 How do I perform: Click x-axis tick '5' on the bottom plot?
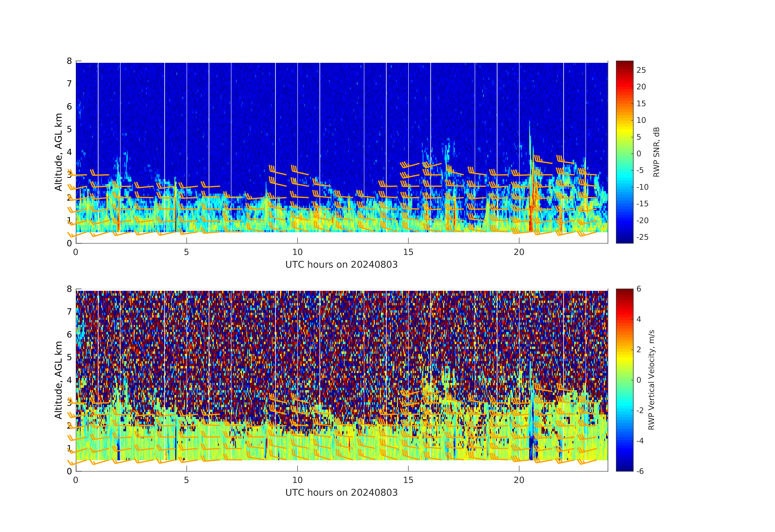[186, 480]
